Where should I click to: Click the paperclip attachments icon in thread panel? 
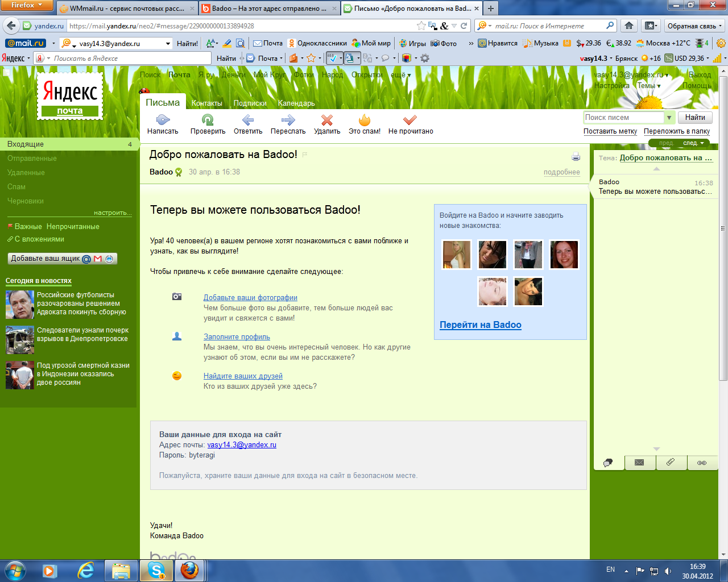671,463
